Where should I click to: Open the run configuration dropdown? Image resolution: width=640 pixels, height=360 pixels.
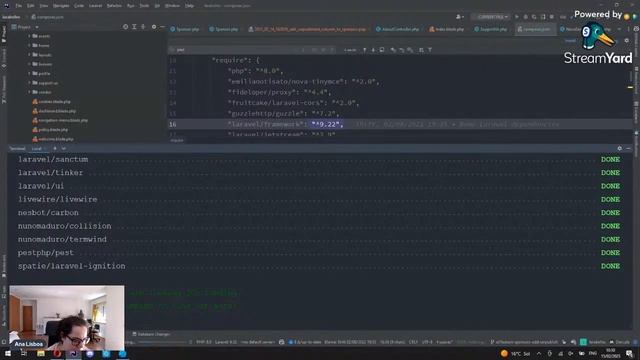click(490, 17)
